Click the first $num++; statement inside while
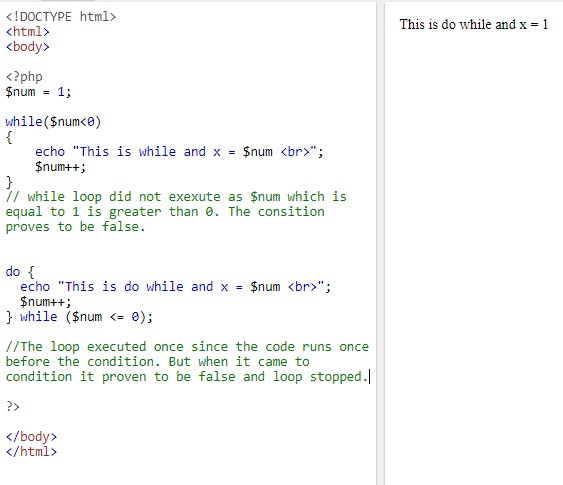Viewport: 563px width, 485px height. pos(60,167)
